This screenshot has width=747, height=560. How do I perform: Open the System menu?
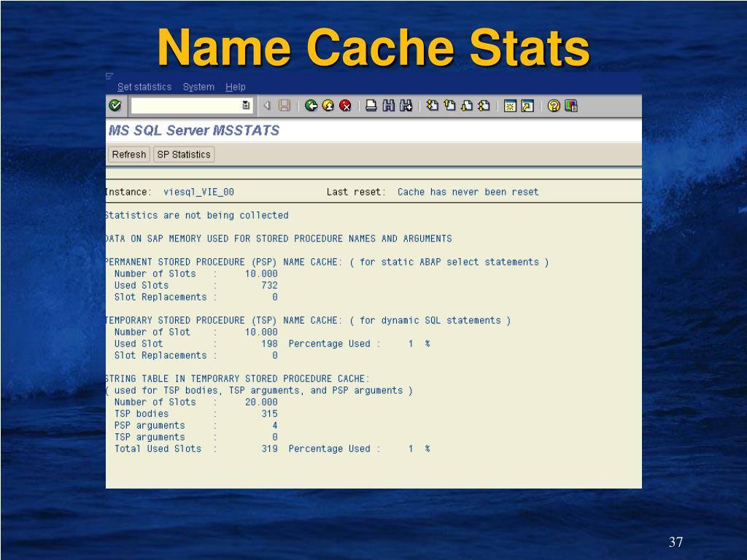(198, 87)
